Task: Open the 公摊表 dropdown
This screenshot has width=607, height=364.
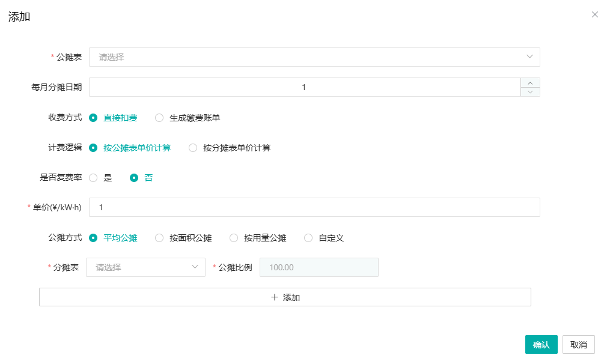Action: coord(314,57)
